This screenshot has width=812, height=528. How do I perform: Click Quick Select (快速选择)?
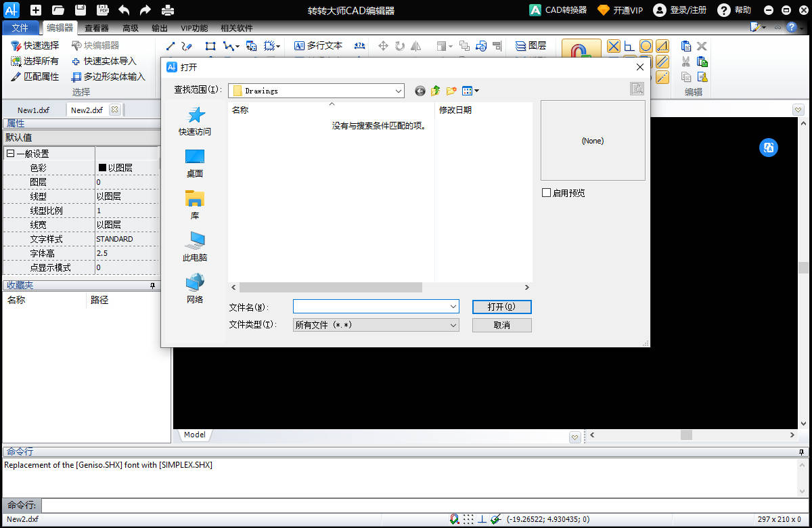[x=35, y=45]
